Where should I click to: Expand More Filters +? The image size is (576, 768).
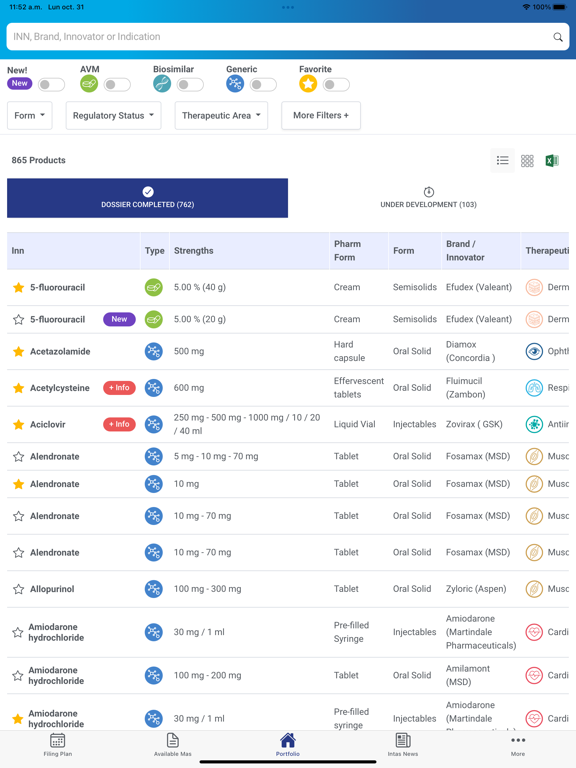point(321,116)
